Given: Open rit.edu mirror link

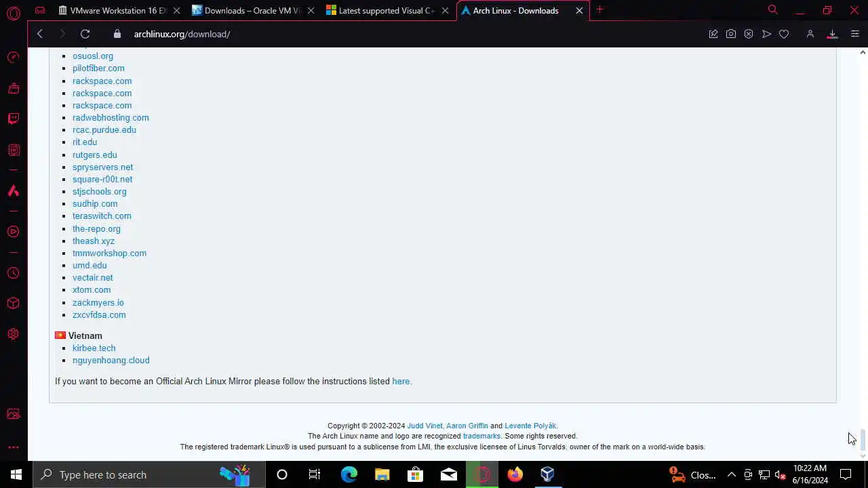Looking at the screenshot, I should (85, 142).
